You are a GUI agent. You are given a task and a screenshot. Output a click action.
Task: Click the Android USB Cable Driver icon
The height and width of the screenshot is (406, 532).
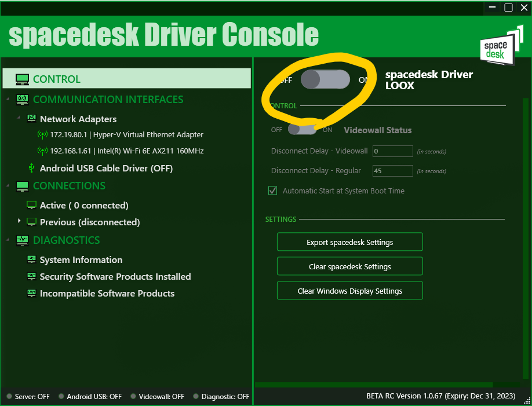click(31, 168)
